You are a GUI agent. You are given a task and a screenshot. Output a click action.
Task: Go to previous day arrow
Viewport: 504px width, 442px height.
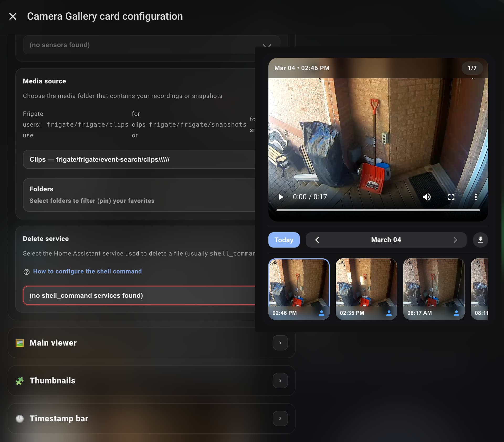click(317, 240)
